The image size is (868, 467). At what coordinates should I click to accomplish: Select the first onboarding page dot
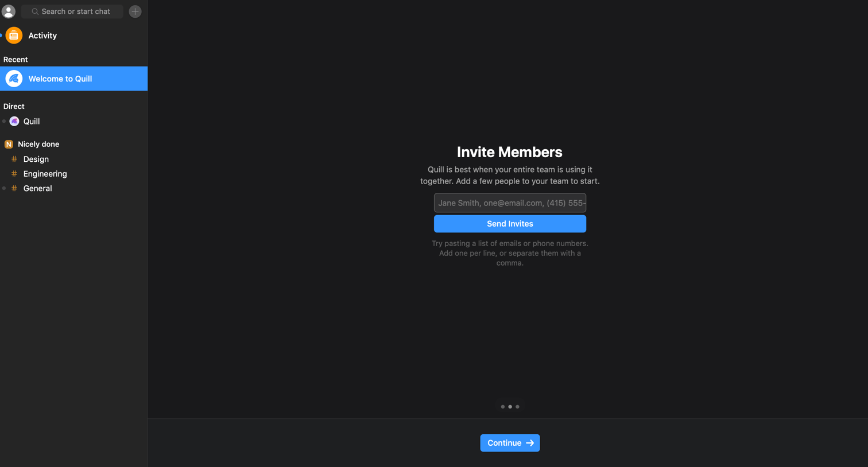(x=503, y=407)
